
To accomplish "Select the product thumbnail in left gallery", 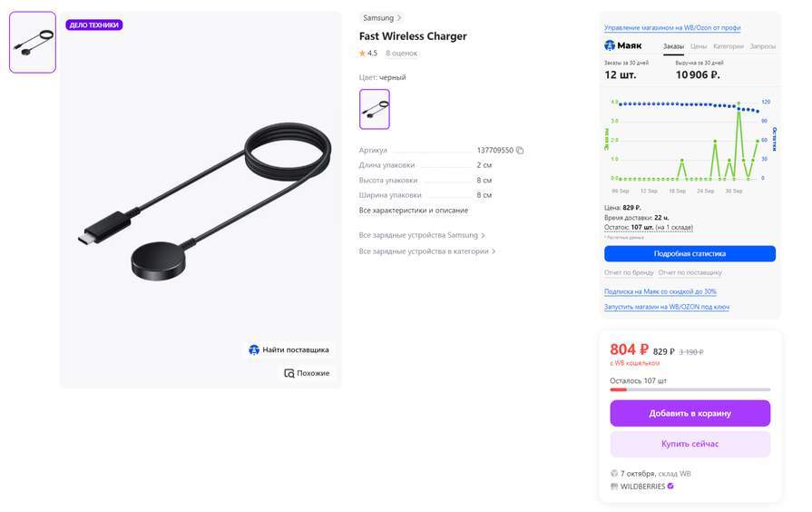I will tap(33, 43).
